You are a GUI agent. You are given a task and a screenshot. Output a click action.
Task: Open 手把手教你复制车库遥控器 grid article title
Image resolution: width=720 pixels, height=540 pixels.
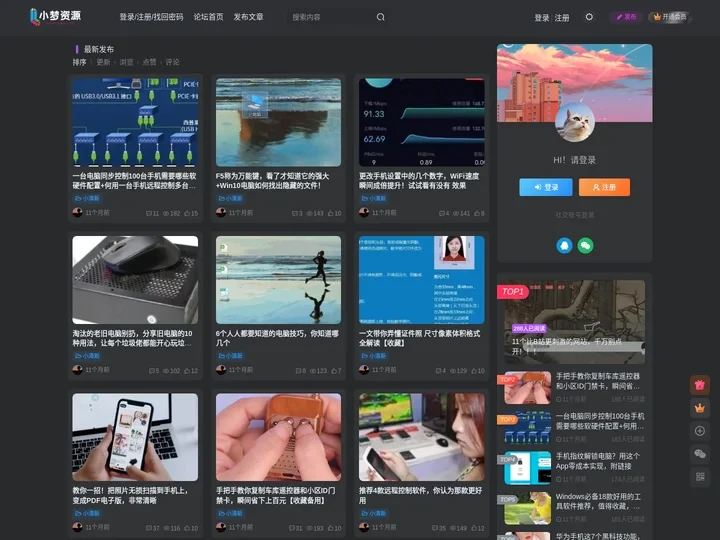(276, 495)
